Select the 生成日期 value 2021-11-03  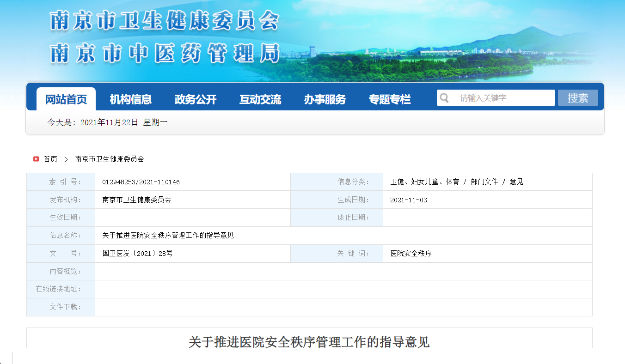coord(409,200)
